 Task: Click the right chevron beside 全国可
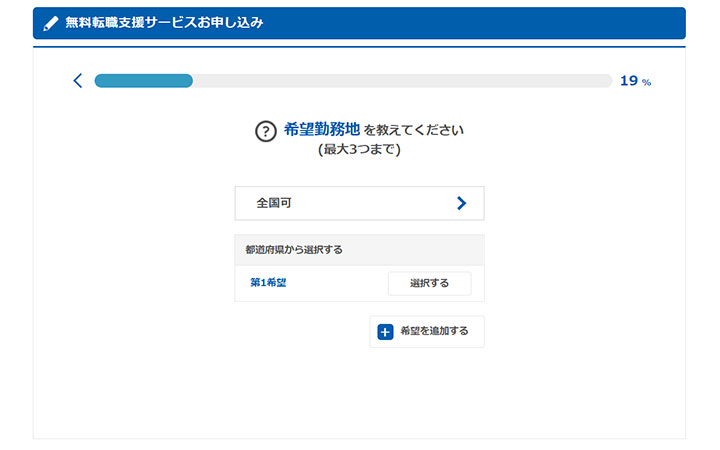click(x=461, y=203)
